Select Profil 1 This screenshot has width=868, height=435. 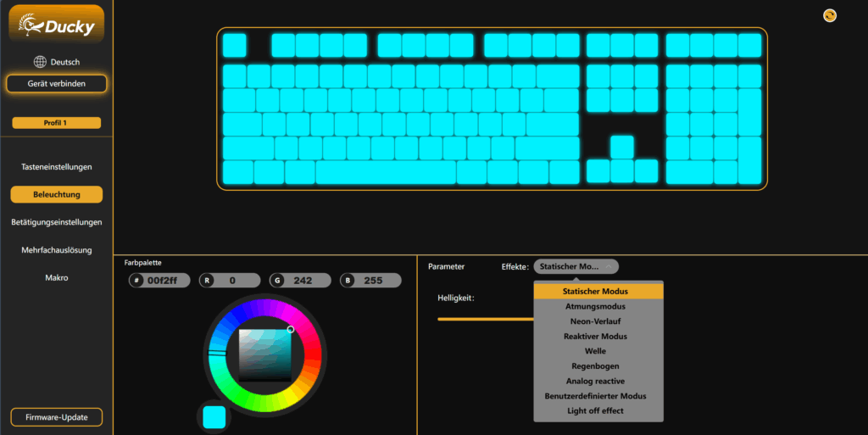click(x=56, y=123)
